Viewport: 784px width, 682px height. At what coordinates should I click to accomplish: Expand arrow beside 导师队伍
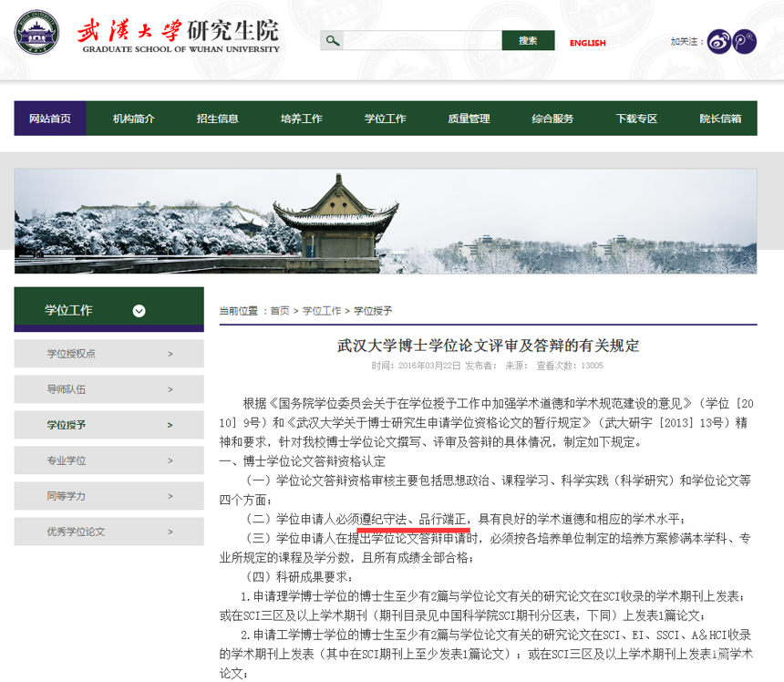170,389
